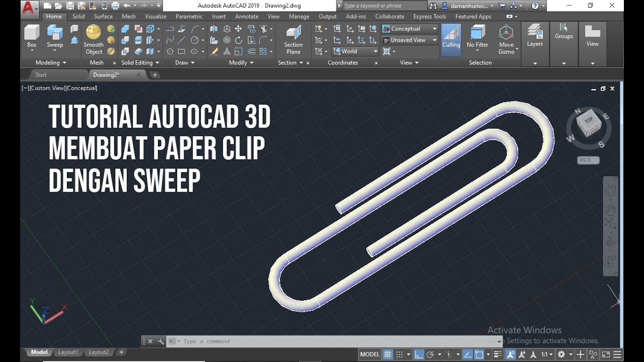
Task: Toggle lineweight display in status bar
Action: coord(498,354)
